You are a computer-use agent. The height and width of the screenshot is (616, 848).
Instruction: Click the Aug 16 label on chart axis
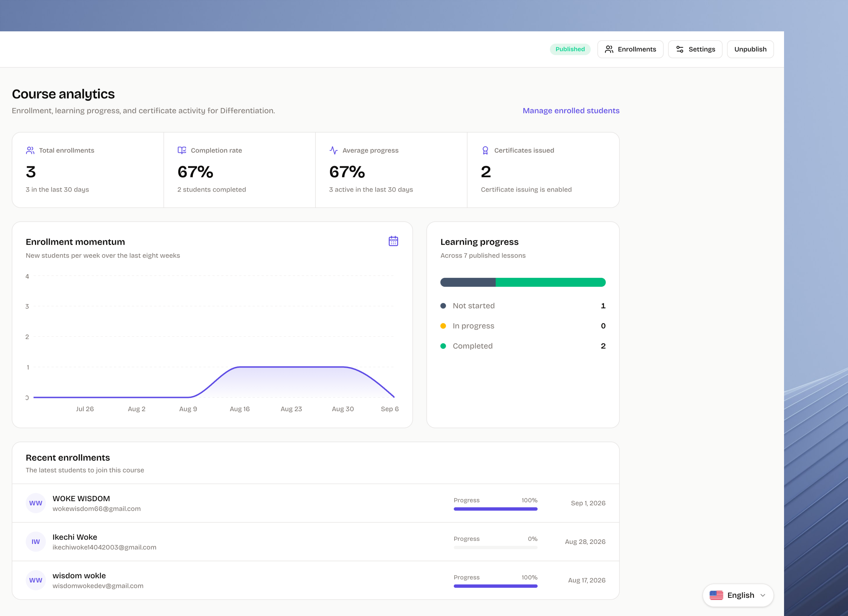click(x=240, y=409)
